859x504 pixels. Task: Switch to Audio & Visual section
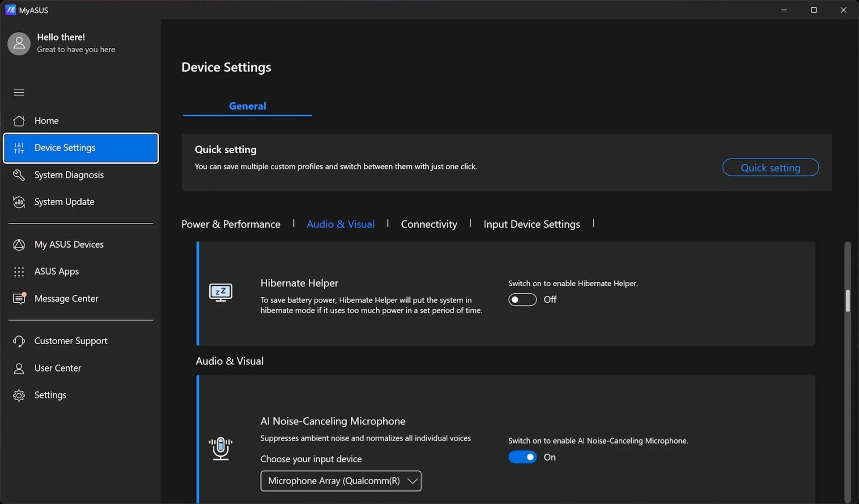click(340, 224)
